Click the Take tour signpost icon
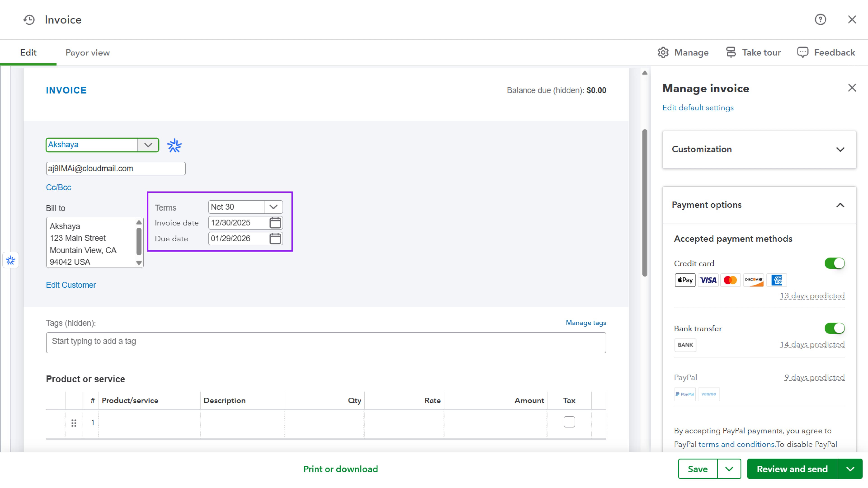 (x=731, y=53)
